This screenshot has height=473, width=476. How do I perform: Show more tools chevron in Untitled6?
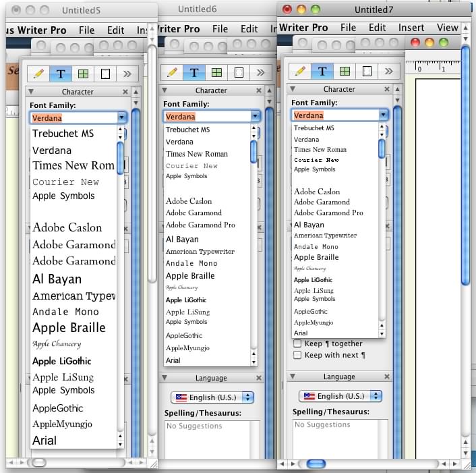260,73
